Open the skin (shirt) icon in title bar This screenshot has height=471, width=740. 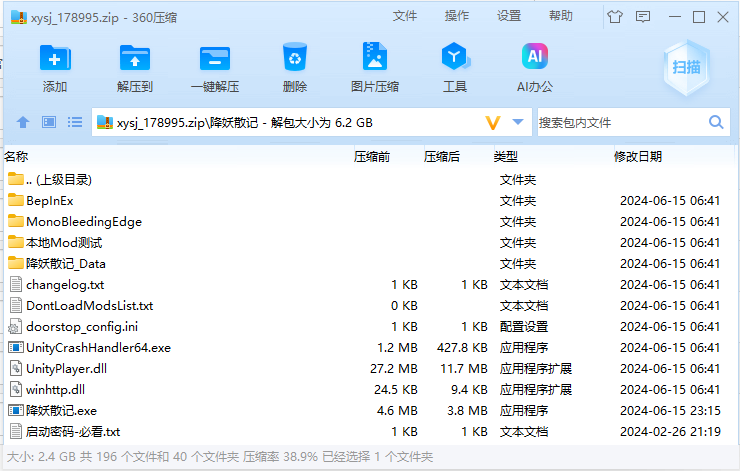point(614,17)
